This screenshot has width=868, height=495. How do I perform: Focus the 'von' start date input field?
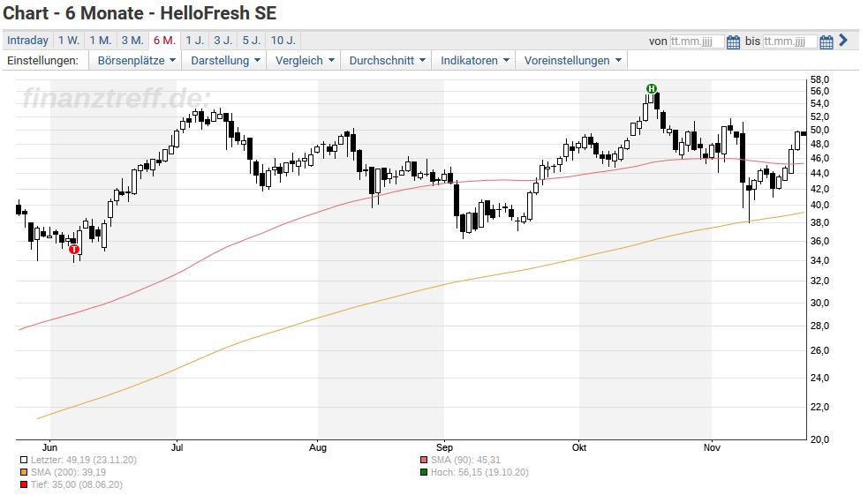click(697, 41)
